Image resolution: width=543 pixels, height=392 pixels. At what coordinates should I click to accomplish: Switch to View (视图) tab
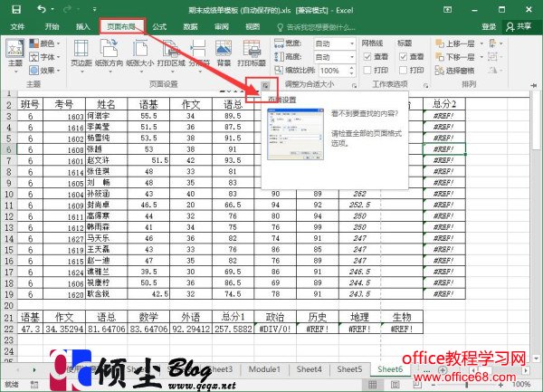[x=252, y=26]
